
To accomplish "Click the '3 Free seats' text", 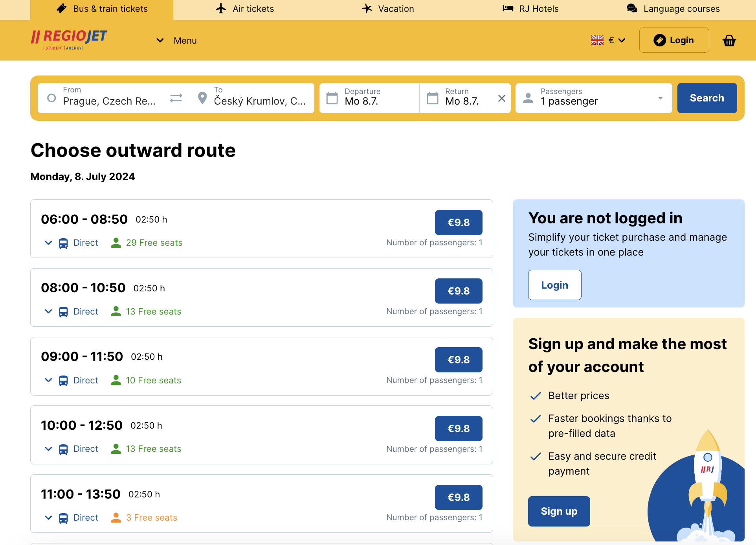I will (152, 517).
